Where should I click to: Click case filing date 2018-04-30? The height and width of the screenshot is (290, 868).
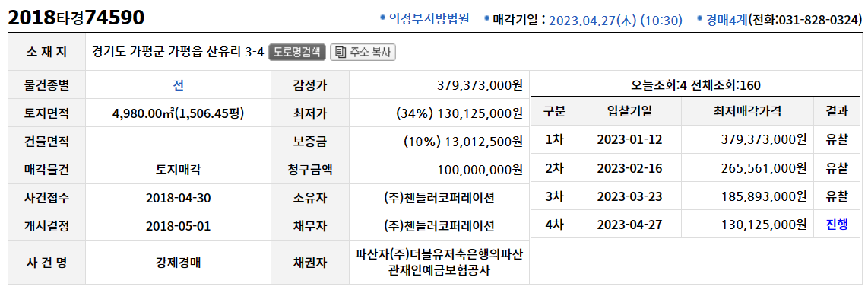pyautogui.click(x=179, y=197)
